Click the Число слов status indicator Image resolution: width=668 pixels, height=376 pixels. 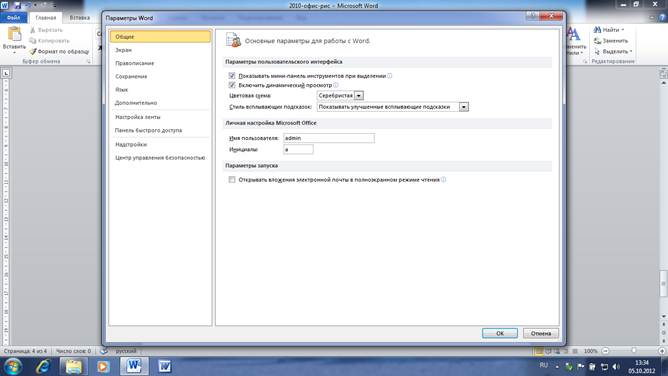pyautogui.click(x=73, y=351)
